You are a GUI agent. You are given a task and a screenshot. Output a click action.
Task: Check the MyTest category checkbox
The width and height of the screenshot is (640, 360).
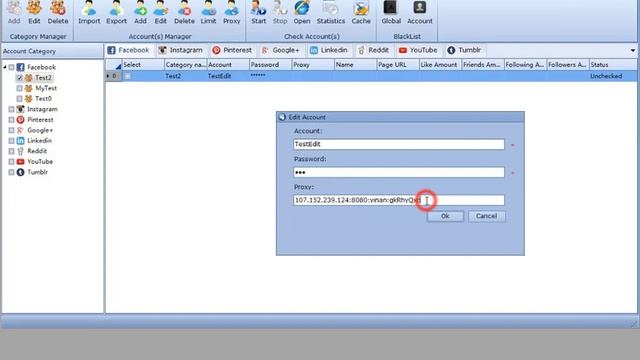[x=19, y=88]
